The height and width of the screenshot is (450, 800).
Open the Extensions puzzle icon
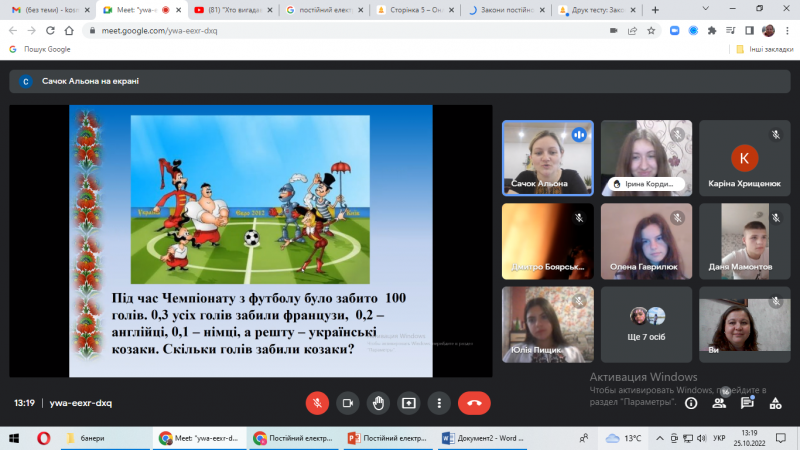[712, 31]
